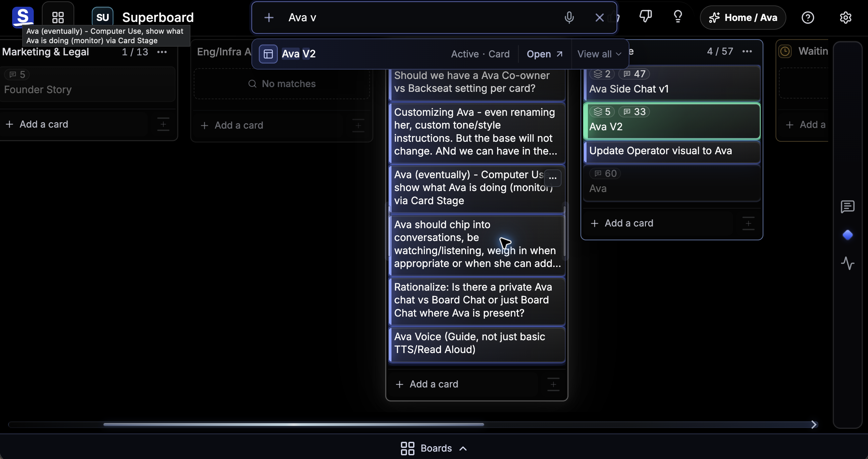Click the scroll-right arrow at bottom

(x=814, y=424)
